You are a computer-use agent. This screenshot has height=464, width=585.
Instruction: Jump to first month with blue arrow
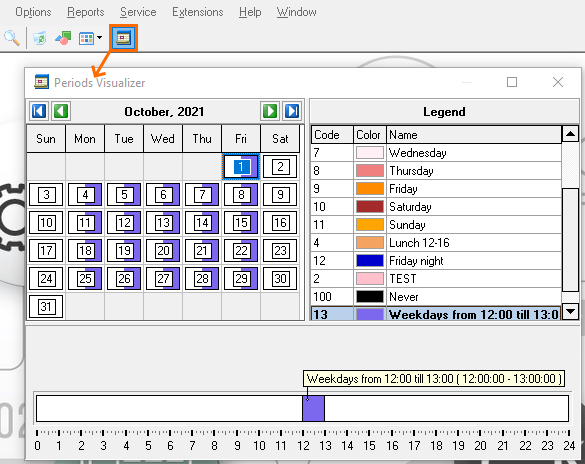point(39,111)
